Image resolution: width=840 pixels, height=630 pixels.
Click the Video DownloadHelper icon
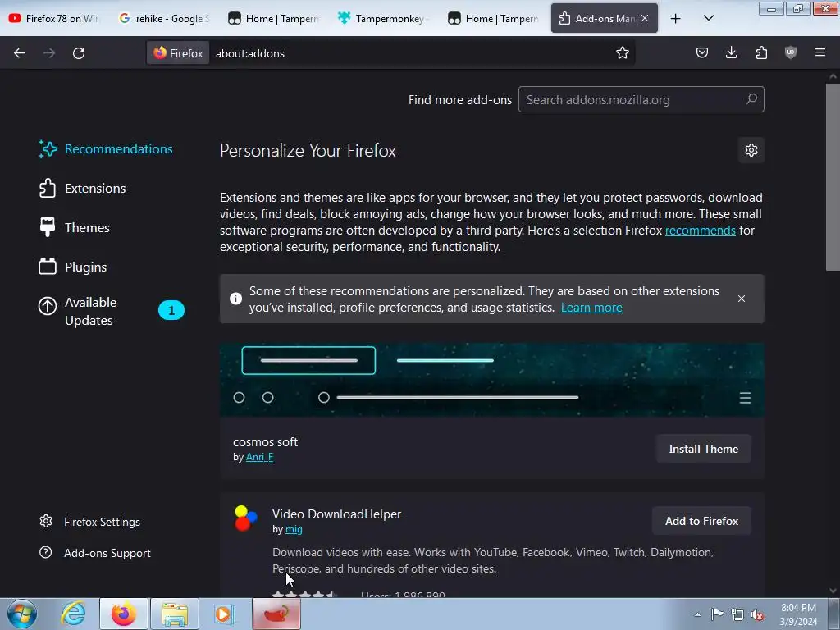(x=245, y=518)
